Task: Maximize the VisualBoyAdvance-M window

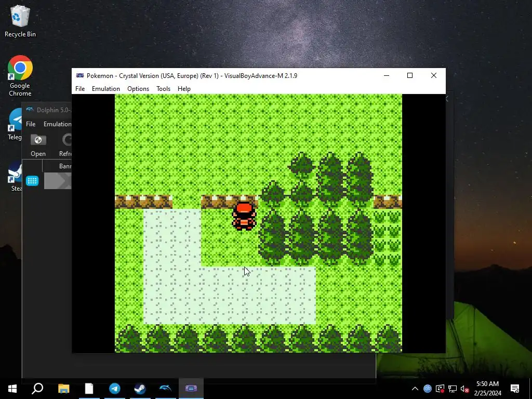Action: [410, 75]
